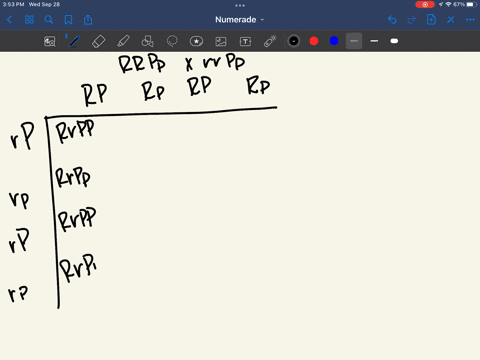
Task: Select the Image insert tool
Action: coord(221,41)
